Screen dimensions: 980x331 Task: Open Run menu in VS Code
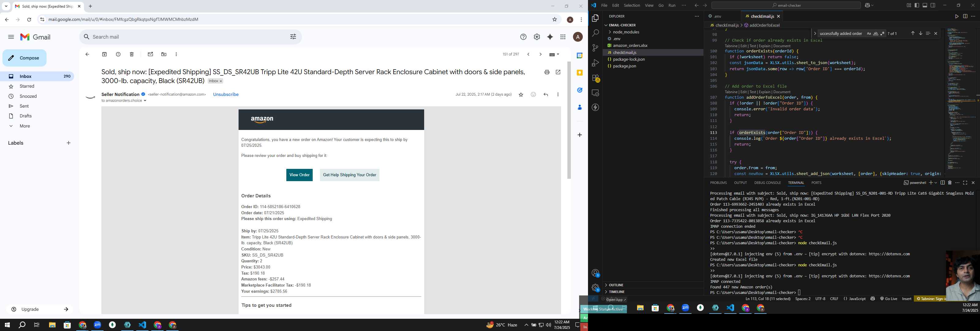click(x=672, y=5)
